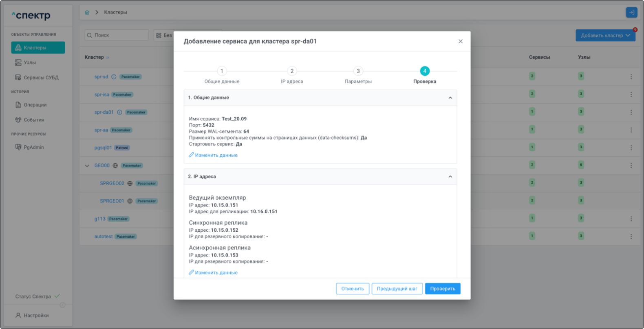Click info icon next to spr-sd cluster
Viewport: 644px width, 329px height.
114,77
